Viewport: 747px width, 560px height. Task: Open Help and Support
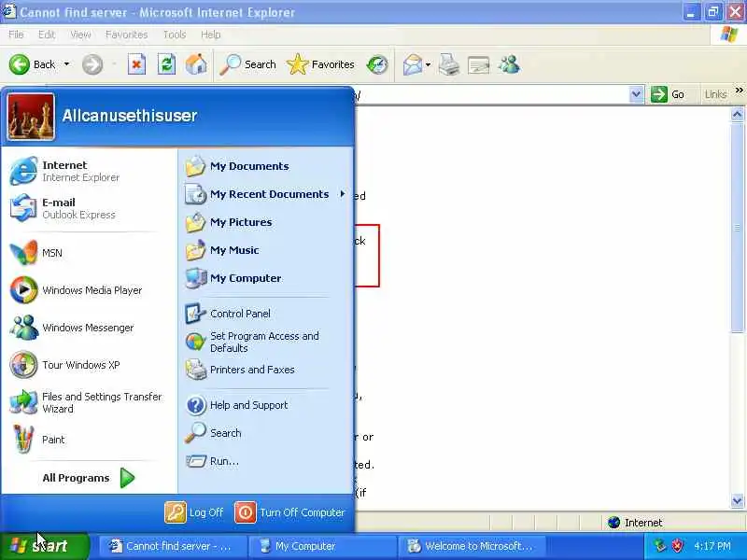point(266,405)
